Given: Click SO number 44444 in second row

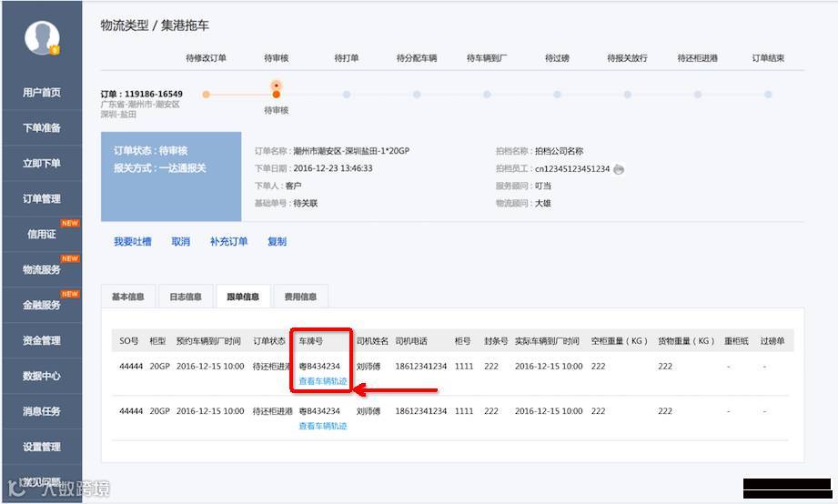Looking at the screenshot, I should pyautogui.click(x=131, y=411).
